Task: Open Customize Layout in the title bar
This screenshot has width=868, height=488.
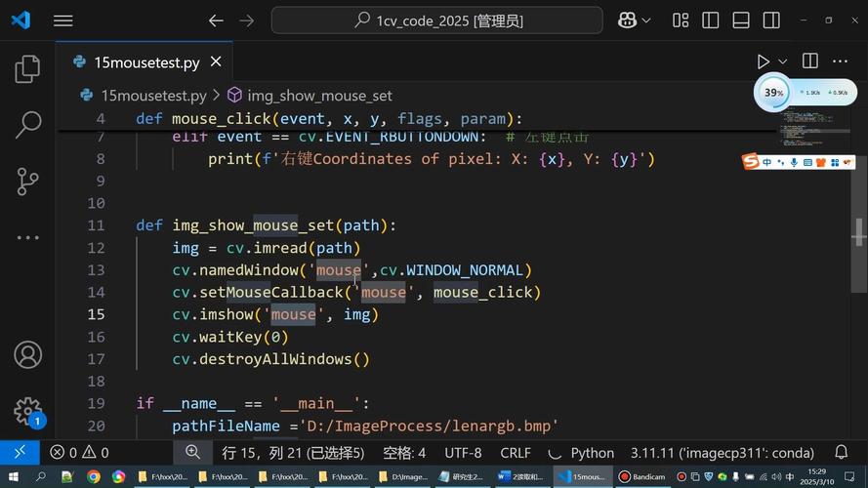Action: (681, 20)
